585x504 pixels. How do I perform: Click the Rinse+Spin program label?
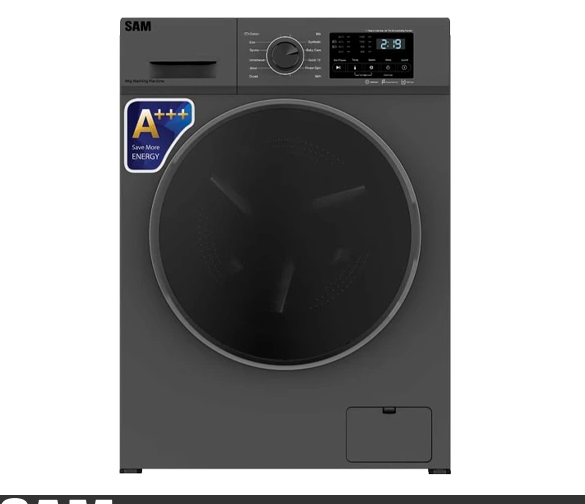[313, 68]
